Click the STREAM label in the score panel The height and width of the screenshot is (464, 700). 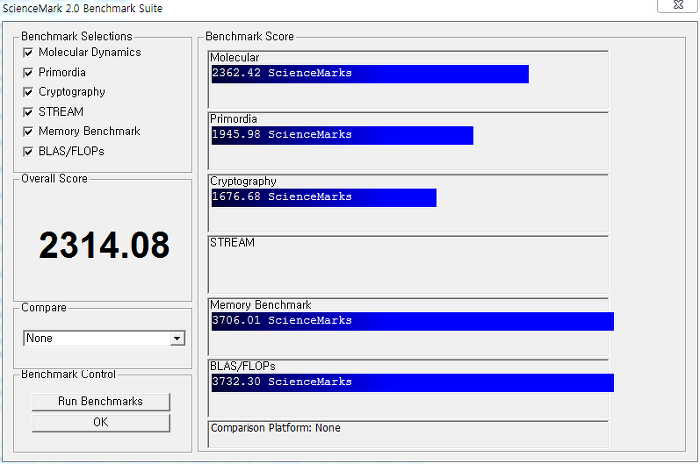point(232,242)
